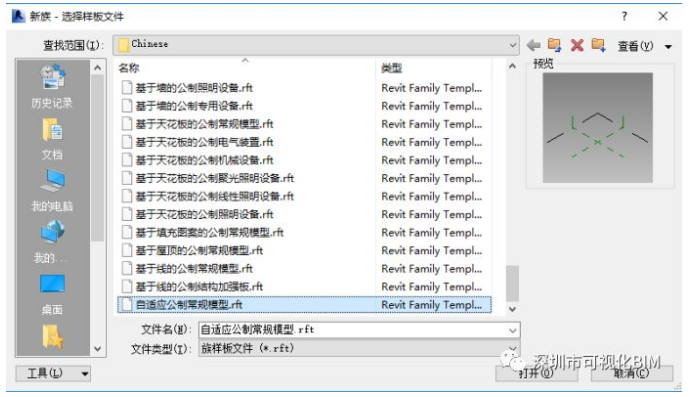Click the 打开(O) open button
The height and width of the screenshot is (397, 689).
(536, 373)
